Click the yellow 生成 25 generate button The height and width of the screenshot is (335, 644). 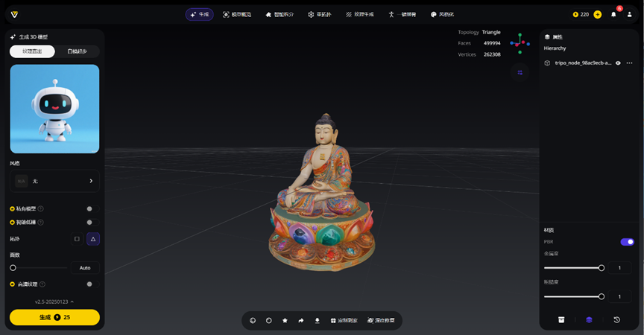point(54,317)
